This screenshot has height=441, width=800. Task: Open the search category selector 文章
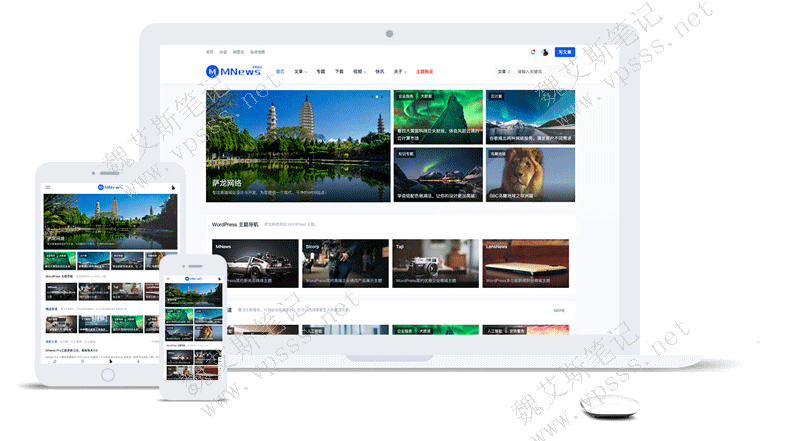503,72
